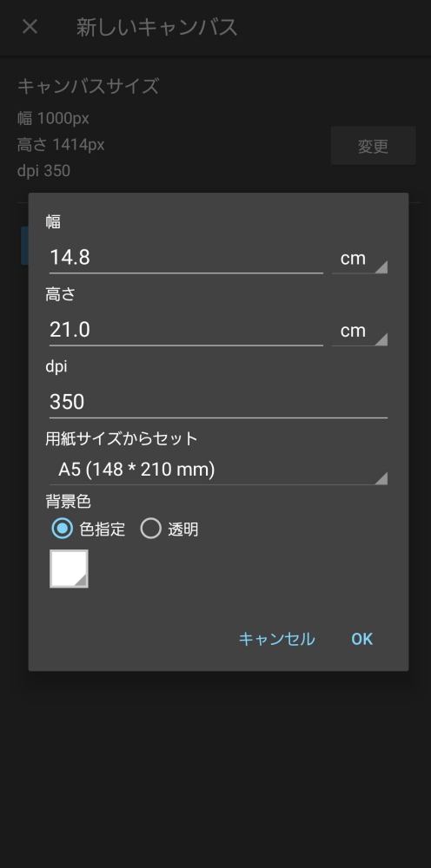Click the 幅 input field showing 14.8
The image size is (431, 868).
(x=186, y=258)
